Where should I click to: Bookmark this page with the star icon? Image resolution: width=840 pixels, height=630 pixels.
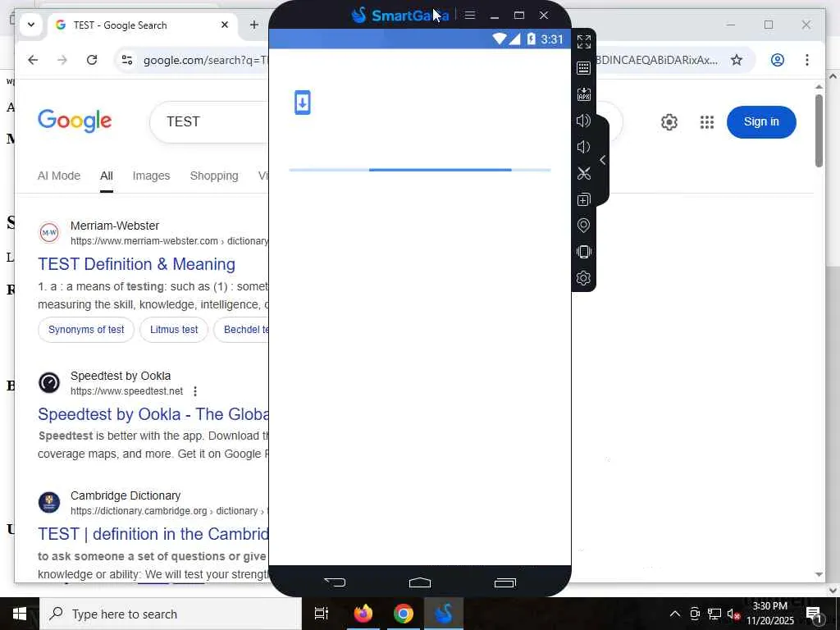point(737,60)
